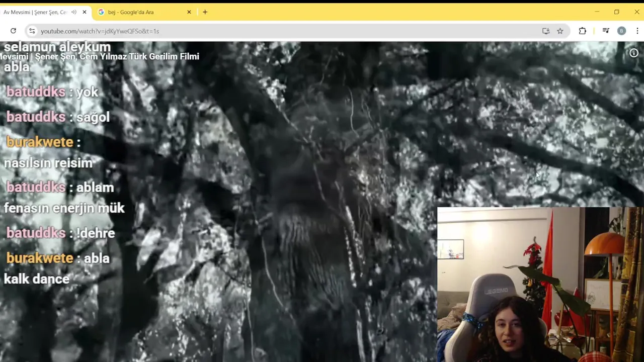The width and height of the screenshot is (644, 362).
Task: Open the media controls icon in toolbar
Action: click(606, 31)
